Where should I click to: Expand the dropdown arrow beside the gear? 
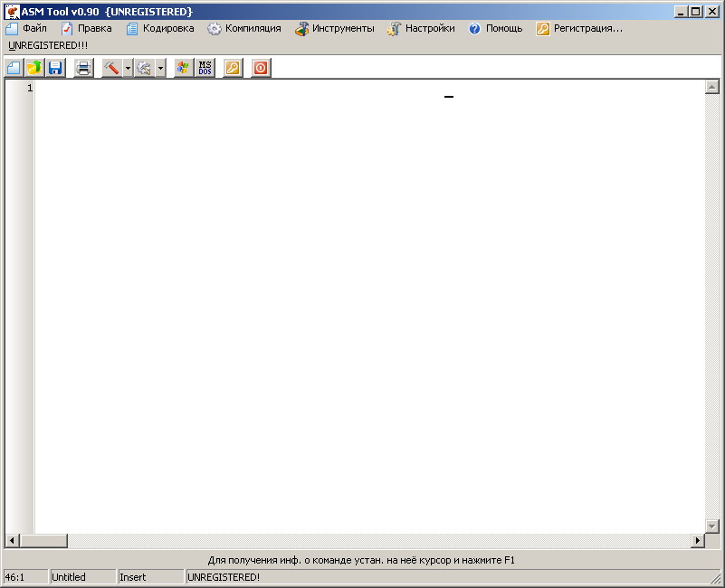click(160, 68)
